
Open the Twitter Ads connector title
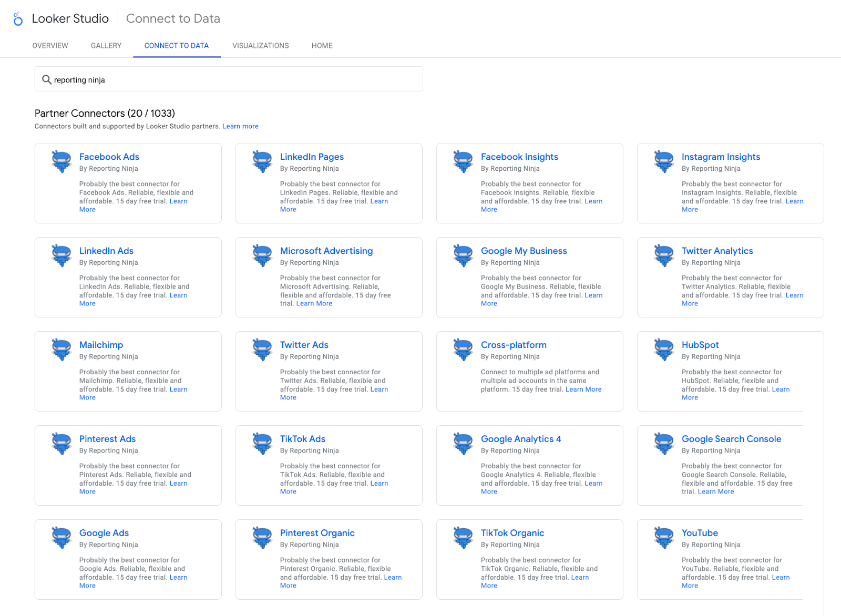point(304,345)
